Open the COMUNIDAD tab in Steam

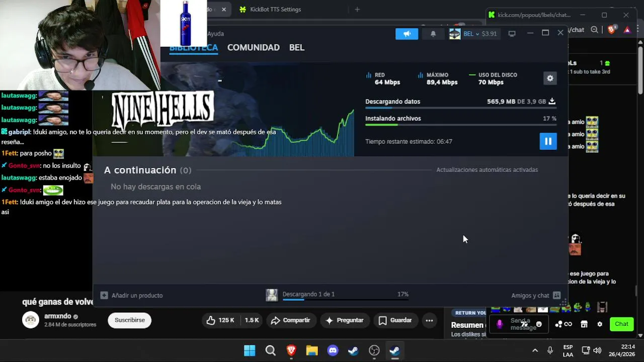click(254, 47)
